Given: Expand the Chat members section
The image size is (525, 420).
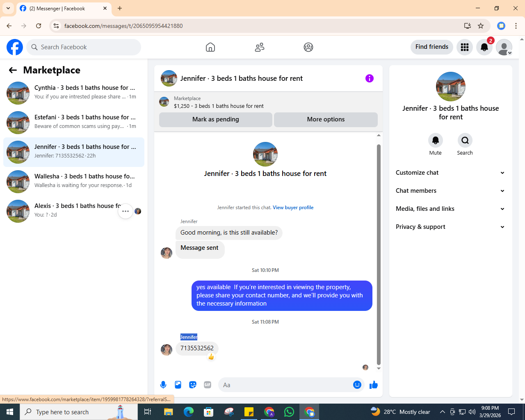Looking at the screenshot, I should tap(451, 191).
